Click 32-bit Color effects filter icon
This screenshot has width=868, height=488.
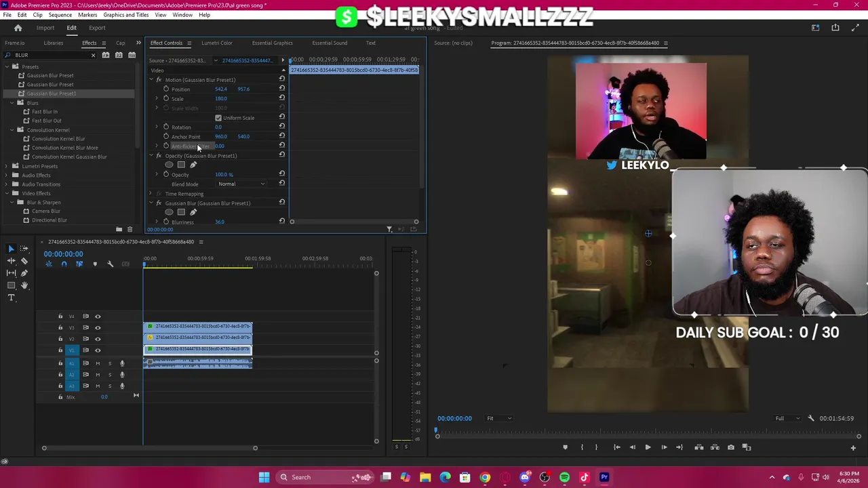tap(118, 55)
